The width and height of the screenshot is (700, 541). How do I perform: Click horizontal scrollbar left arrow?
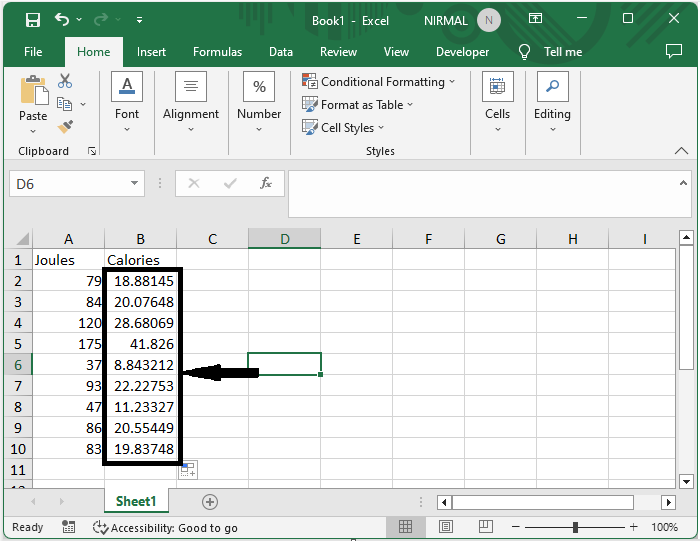[444, 502]
